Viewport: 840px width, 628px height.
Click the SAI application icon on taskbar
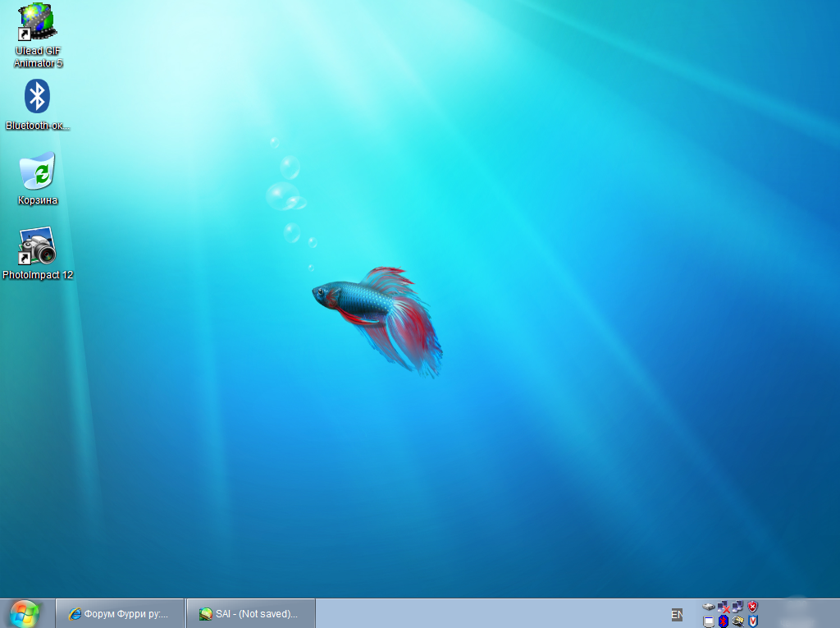(x=206, y=614)
